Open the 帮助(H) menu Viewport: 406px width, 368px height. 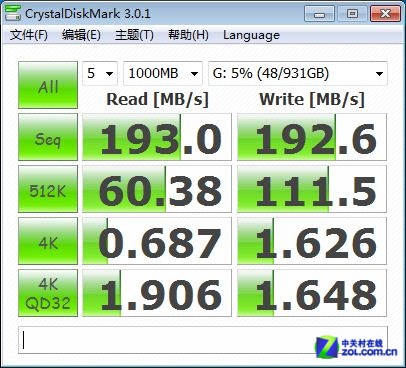click(x=188, y=35)
